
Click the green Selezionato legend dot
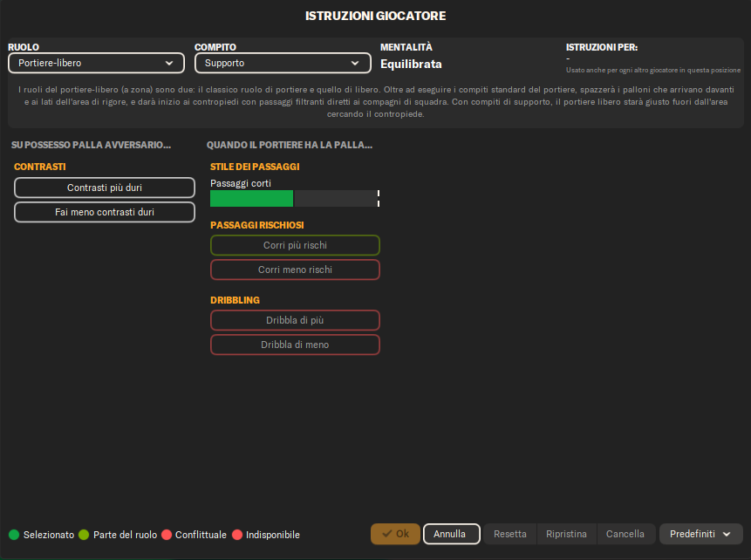[14, 535]
